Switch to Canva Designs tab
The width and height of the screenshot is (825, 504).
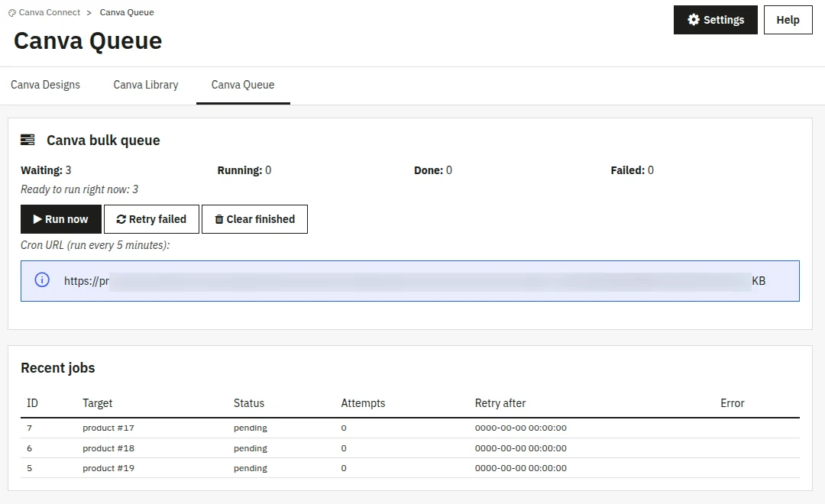(x=45, y=85)
